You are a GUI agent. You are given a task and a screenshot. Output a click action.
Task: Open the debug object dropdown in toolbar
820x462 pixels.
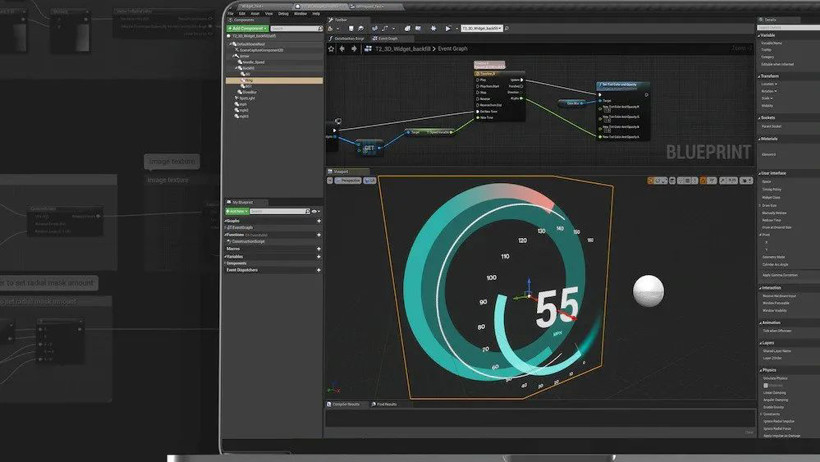tap(482, 28)
